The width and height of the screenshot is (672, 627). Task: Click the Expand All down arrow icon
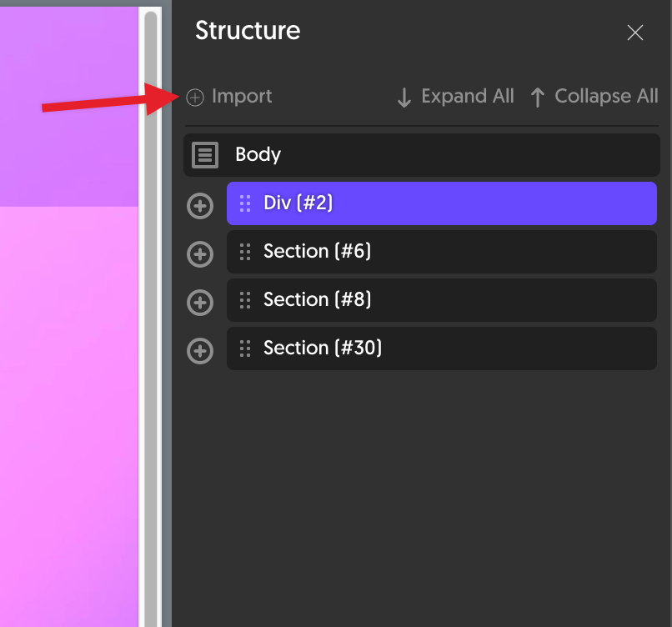point(404,98)
